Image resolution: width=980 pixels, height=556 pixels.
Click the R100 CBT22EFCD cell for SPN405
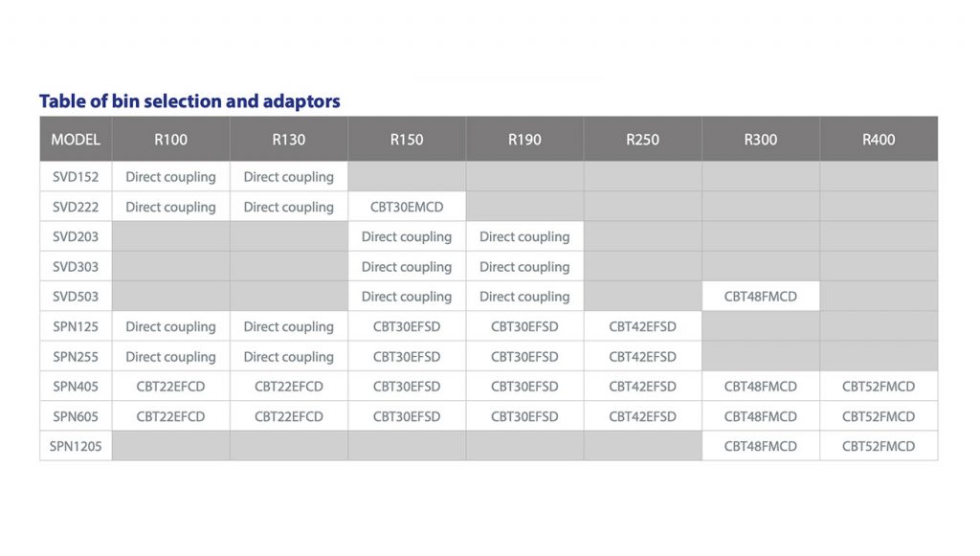(170, 387)
